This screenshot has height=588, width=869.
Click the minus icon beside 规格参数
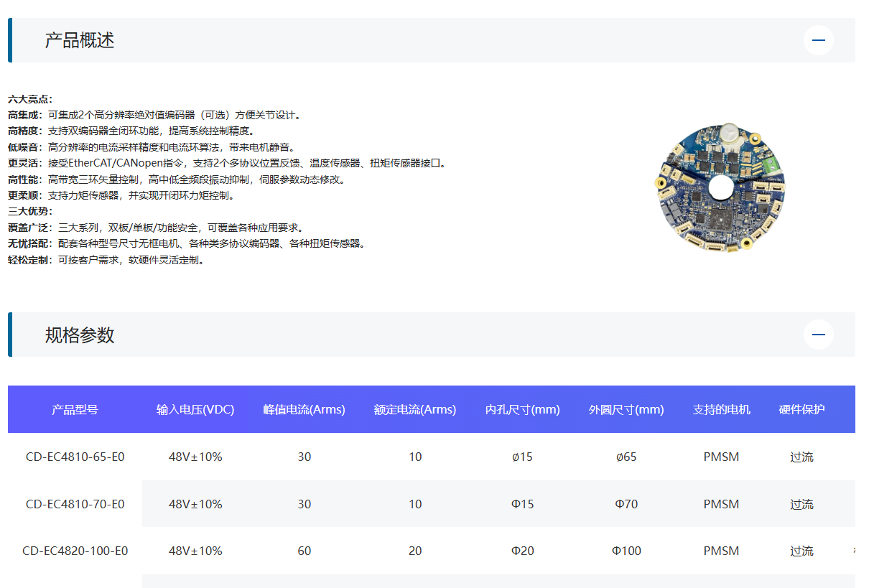(818, 335)
